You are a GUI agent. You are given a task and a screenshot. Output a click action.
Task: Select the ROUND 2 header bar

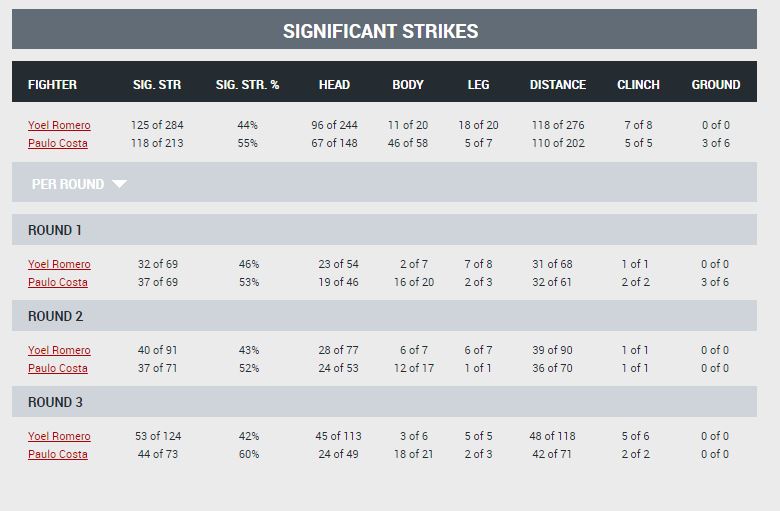[384, 316]
